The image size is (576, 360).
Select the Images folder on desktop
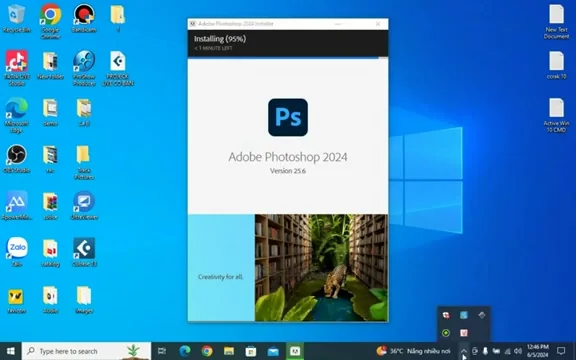point(84,299)
